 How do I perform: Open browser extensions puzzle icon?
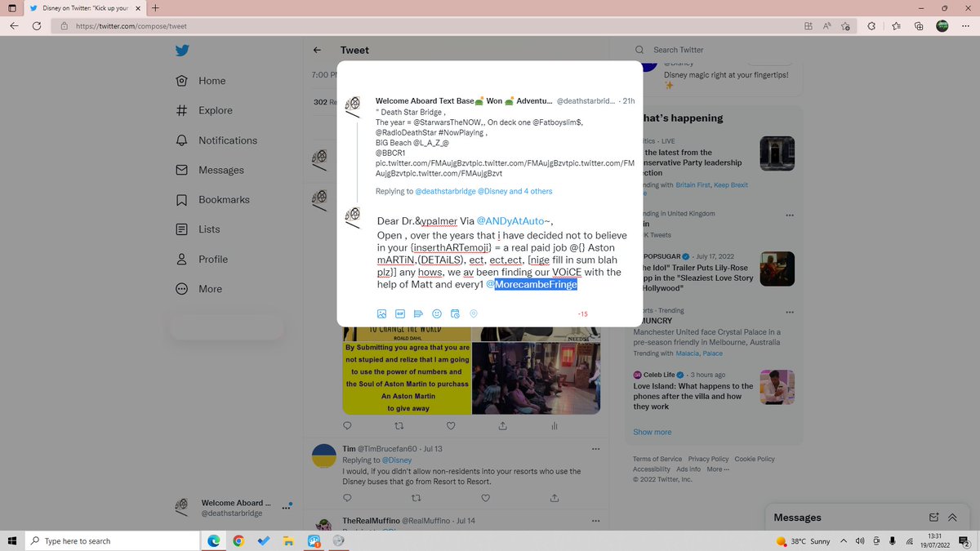tap(871, 26)
